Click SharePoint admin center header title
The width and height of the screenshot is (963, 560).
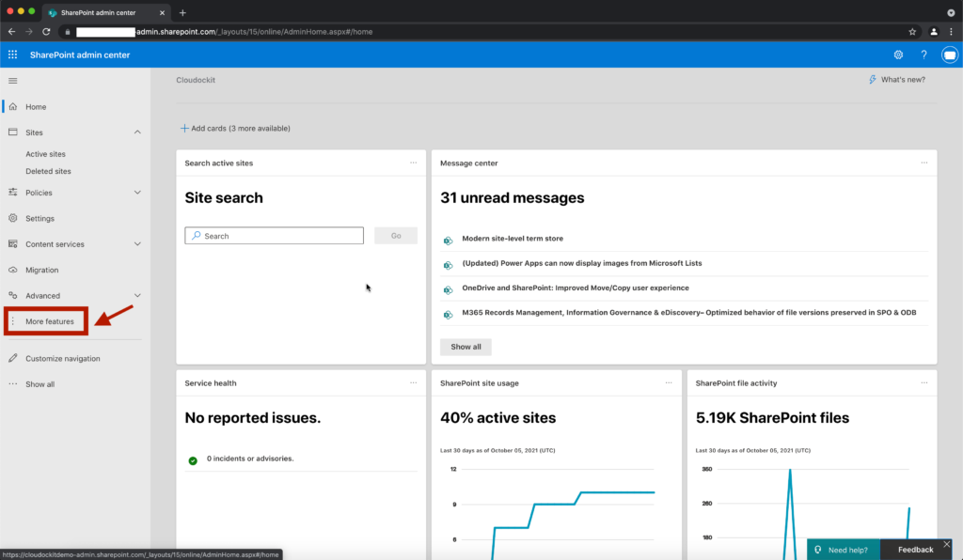pyautogui.click(x=80, y=54)
